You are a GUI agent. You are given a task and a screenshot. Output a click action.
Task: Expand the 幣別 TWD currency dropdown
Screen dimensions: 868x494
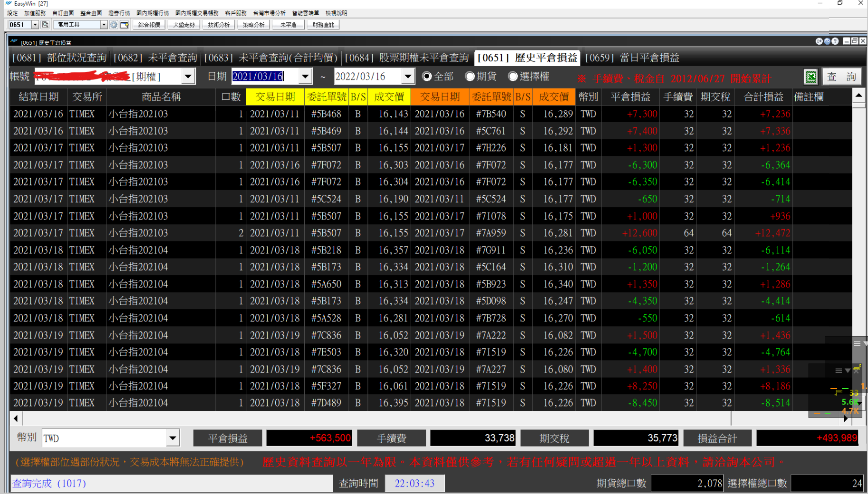[x=173, y=438]
